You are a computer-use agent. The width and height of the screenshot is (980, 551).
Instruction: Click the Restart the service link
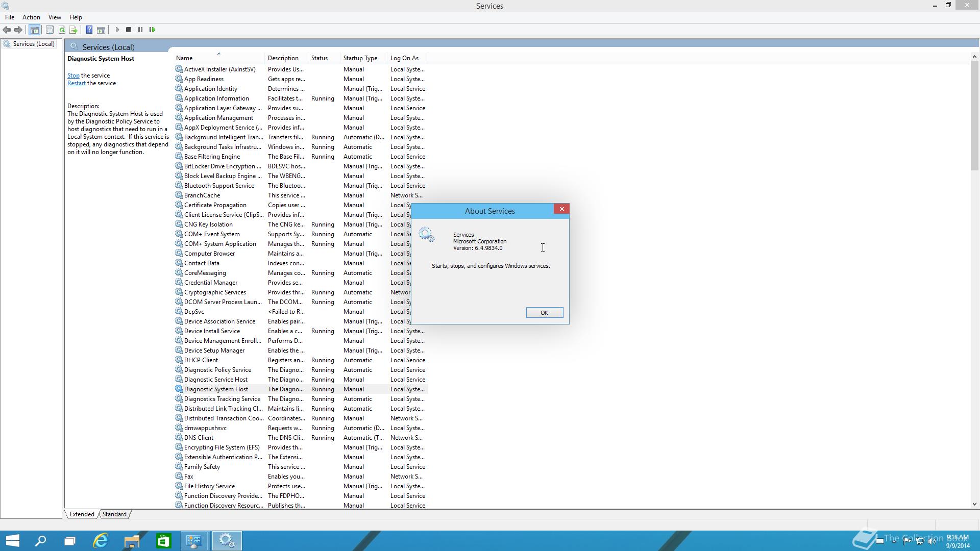click(76, 83)
